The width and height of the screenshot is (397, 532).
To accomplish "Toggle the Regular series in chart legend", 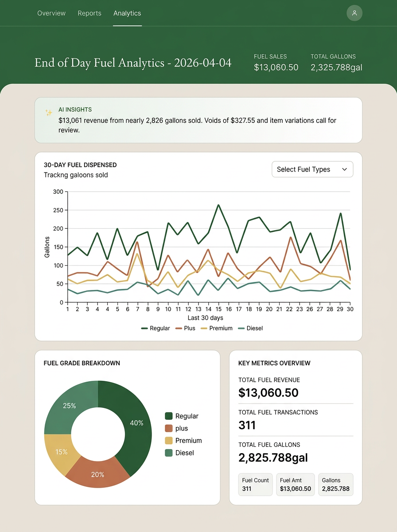I will pos(156,328).
